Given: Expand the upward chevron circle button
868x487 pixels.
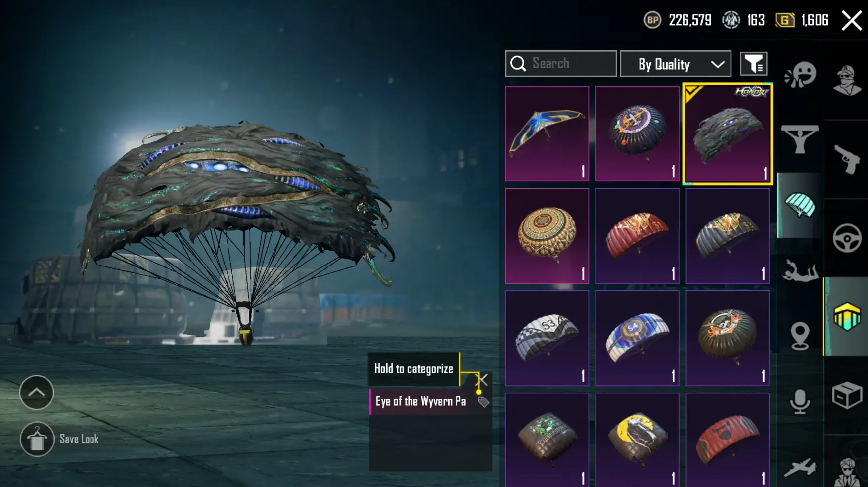Looking at the screenshot, I should [x=37, y=393].
